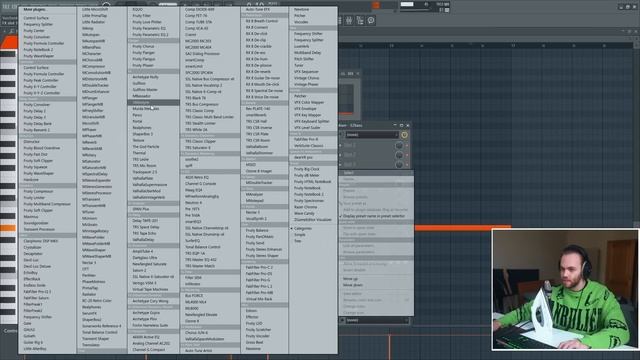Viewport: 640px width, 360px height.
Task: Choose Maximus plugin
Action: (31, 217)
